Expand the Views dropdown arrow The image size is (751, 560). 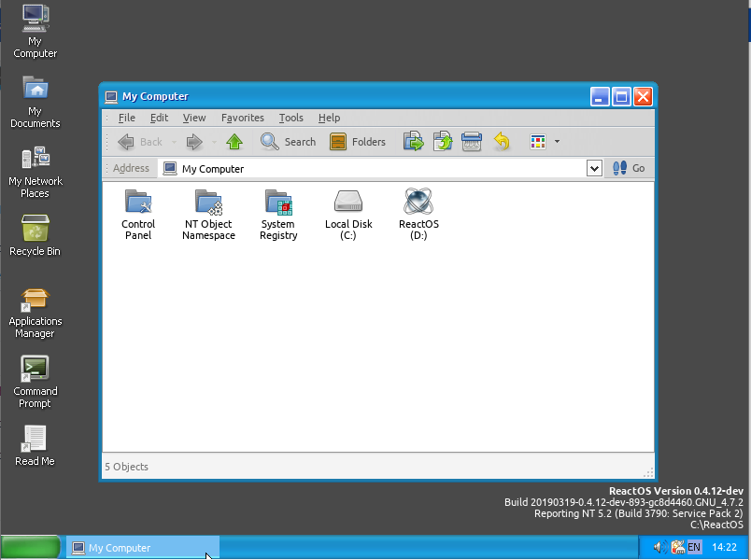pyautogui.click(x=557, y=142)
